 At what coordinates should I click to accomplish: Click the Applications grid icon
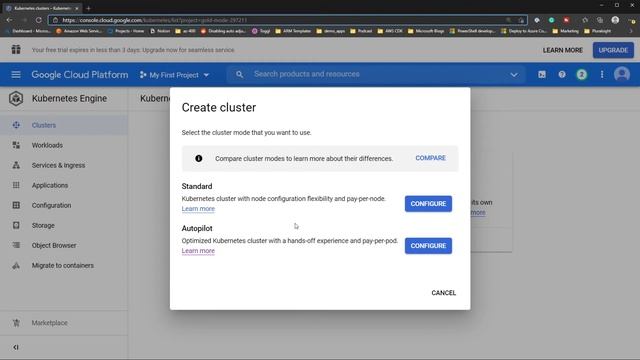coord(16,185)
